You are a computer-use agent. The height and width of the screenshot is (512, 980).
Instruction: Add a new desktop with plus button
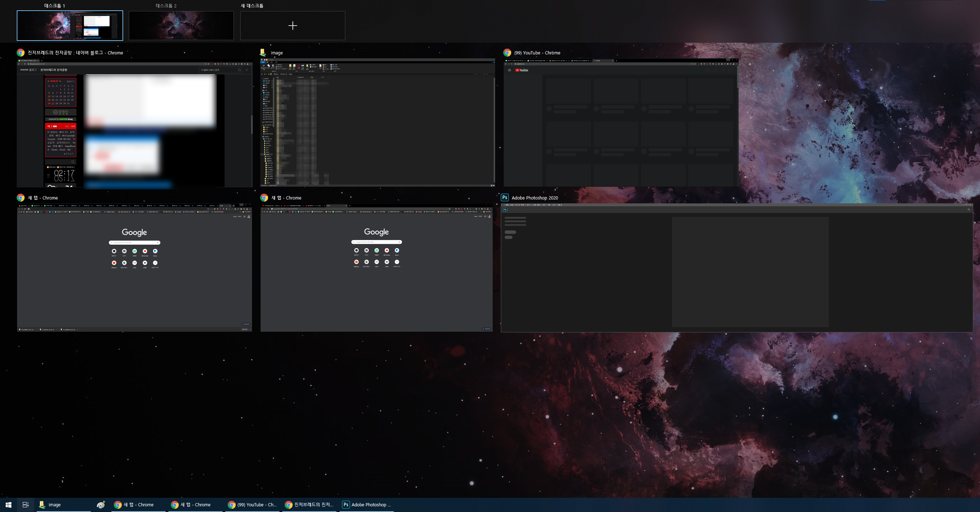[x=293, y=26]
